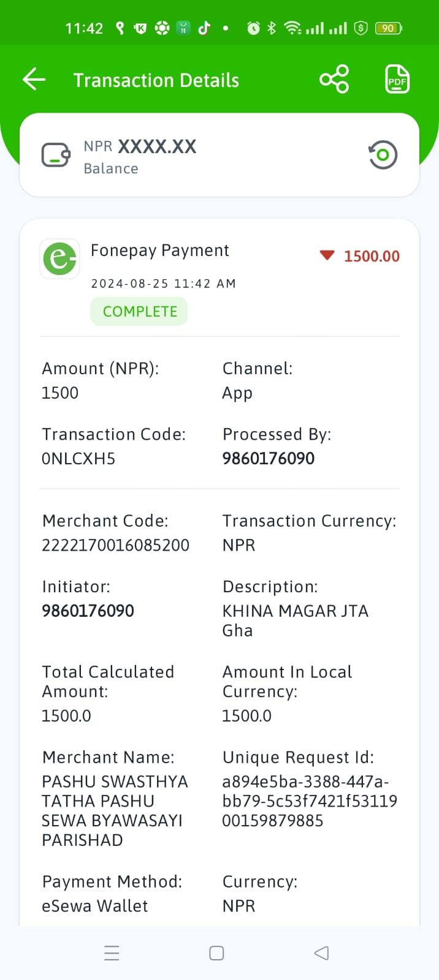Viewport: 439px width, 980px height.
Task: Tap Android recent apps navigation button
Action: [x=112, y=953]
